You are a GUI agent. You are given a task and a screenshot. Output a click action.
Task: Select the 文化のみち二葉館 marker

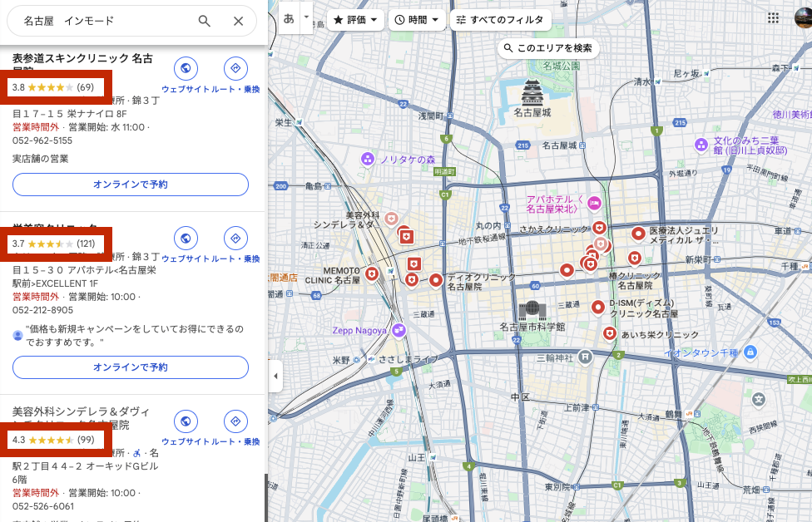[x=701, y=145]
